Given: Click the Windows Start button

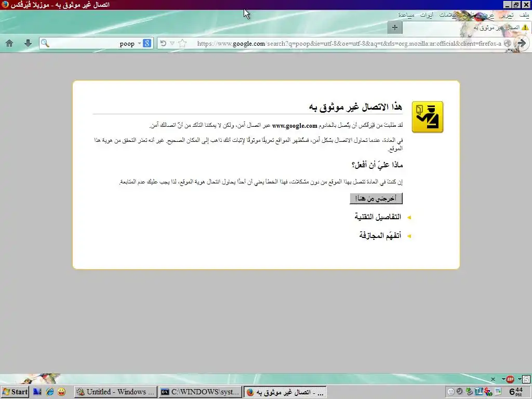Looking at the screenshot, I should pos(15,392).
